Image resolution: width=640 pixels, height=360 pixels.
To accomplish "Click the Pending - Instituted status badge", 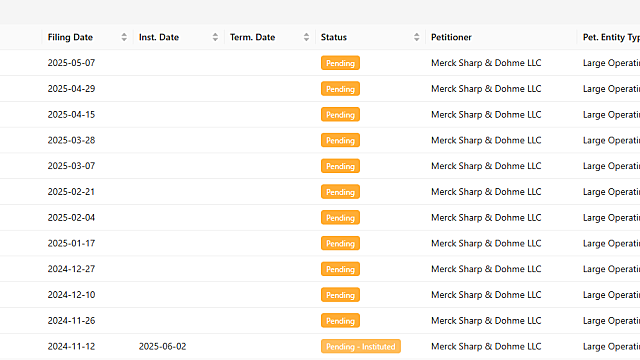I will 361,346.
